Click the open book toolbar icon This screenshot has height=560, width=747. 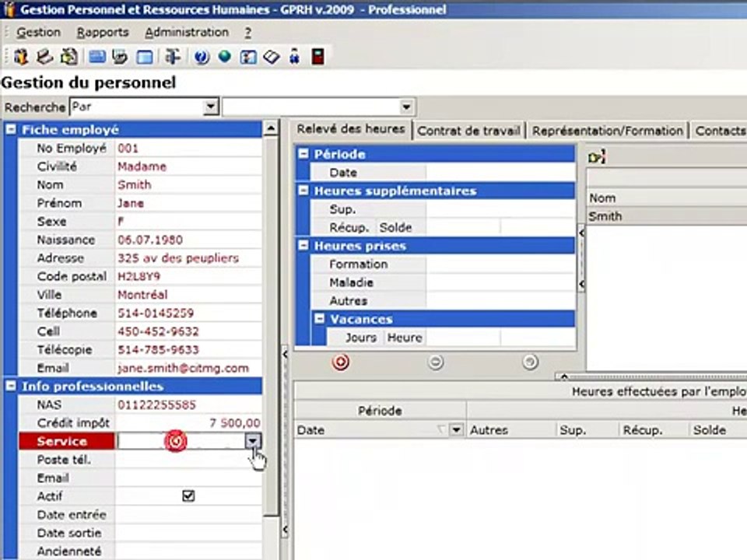click(271, 57)
